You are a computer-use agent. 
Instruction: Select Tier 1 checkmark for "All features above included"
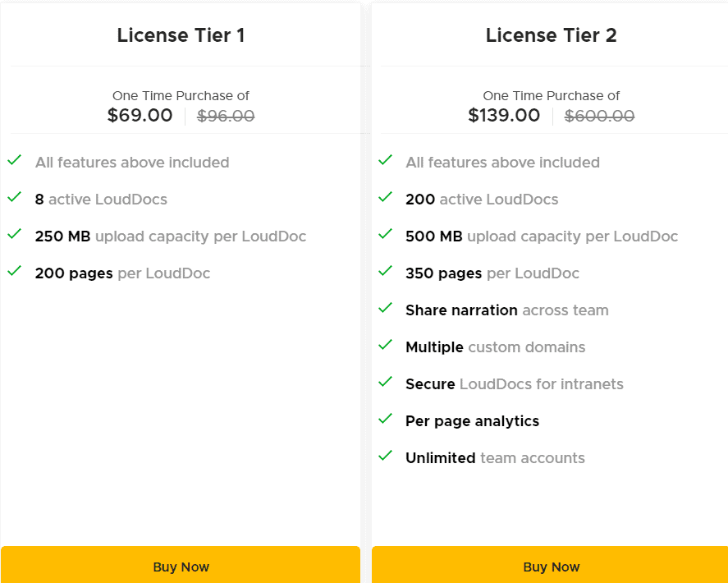[14, 162]
